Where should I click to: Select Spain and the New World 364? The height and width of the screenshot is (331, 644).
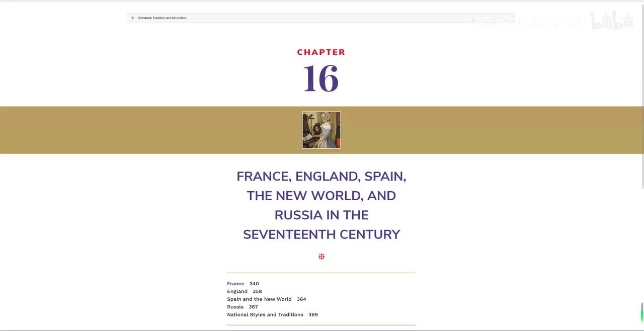[267, 299]
